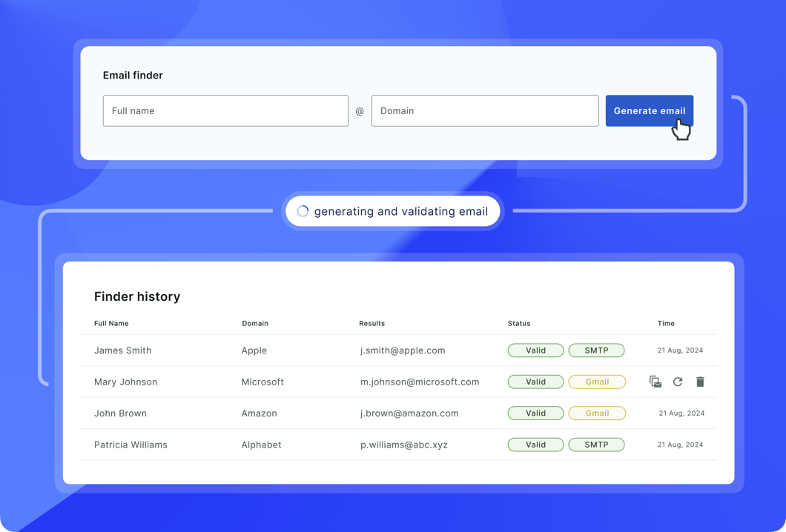Click the Gmail badge for John Brown
The width and height of the screenshot is (786, 532).
[x=597, y=413]
